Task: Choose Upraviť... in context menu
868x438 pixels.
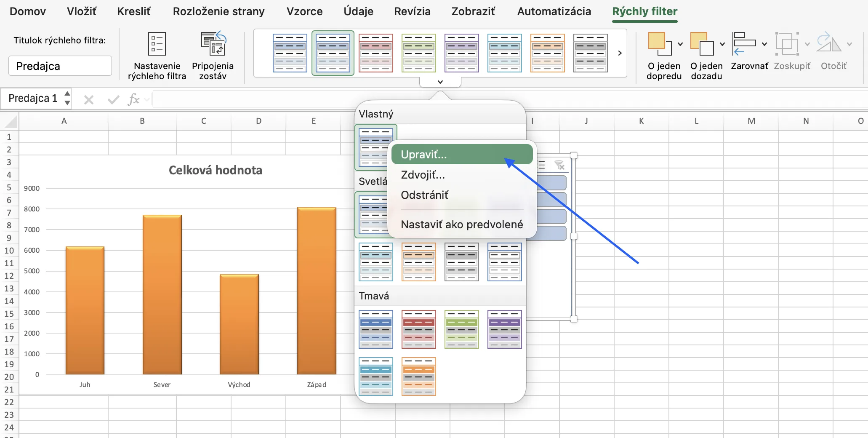Action: pyautogui.click(x=462, y=155)
